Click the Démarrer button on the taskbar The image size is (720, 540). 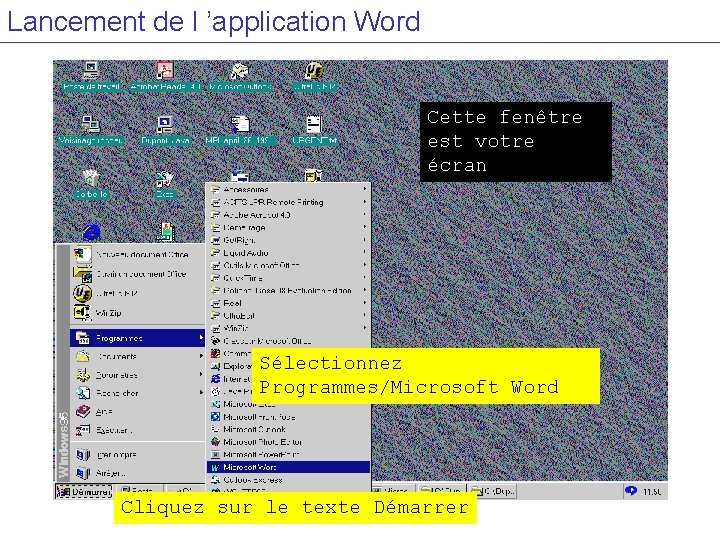(x=84, y=492)
